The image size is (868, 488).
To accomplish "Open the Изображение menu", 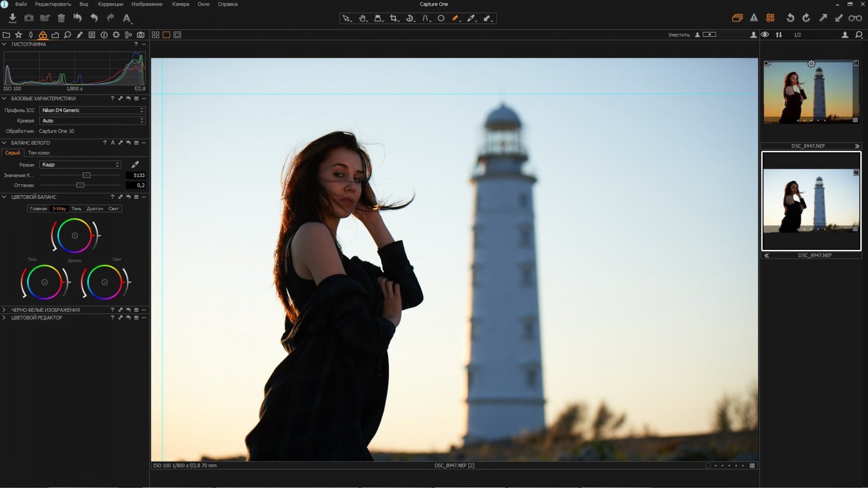I will point(147,4).
